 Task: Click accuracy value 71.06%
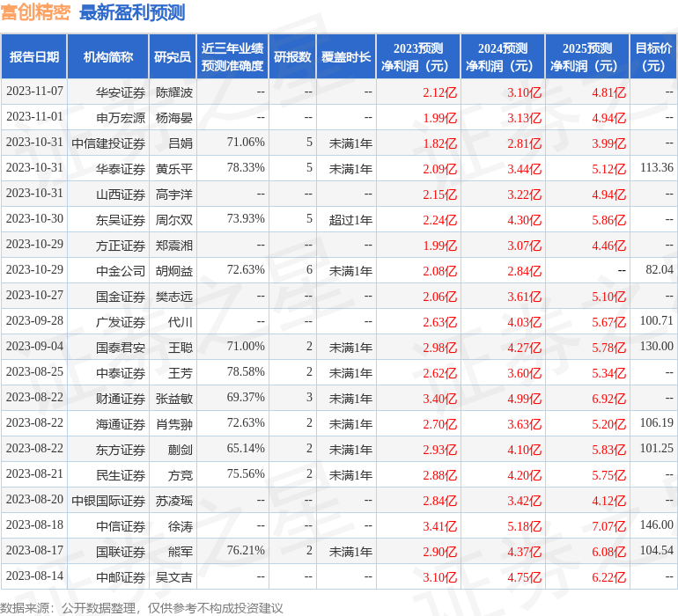(x=246, y=143)
